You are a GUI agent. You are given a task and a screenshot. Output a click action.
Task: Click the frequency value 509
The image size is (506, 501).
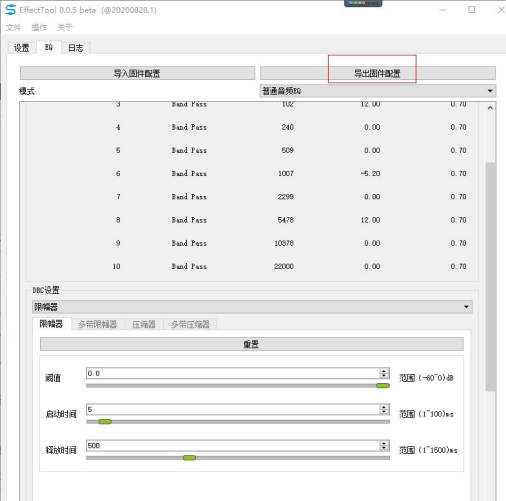coord(287,150)
